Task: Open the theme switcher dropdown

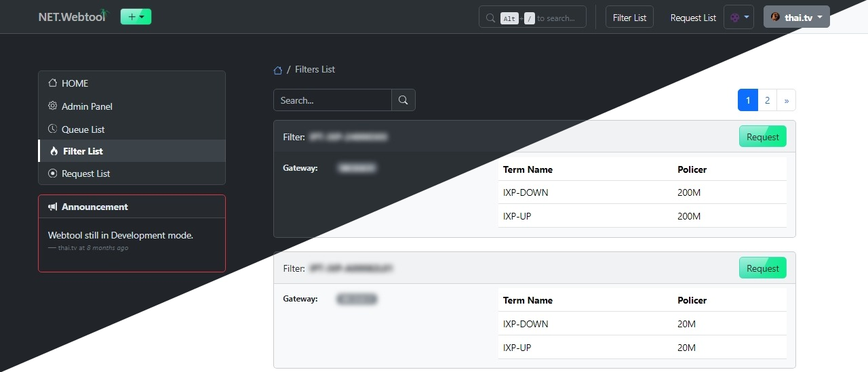Action: click(738, 18)
